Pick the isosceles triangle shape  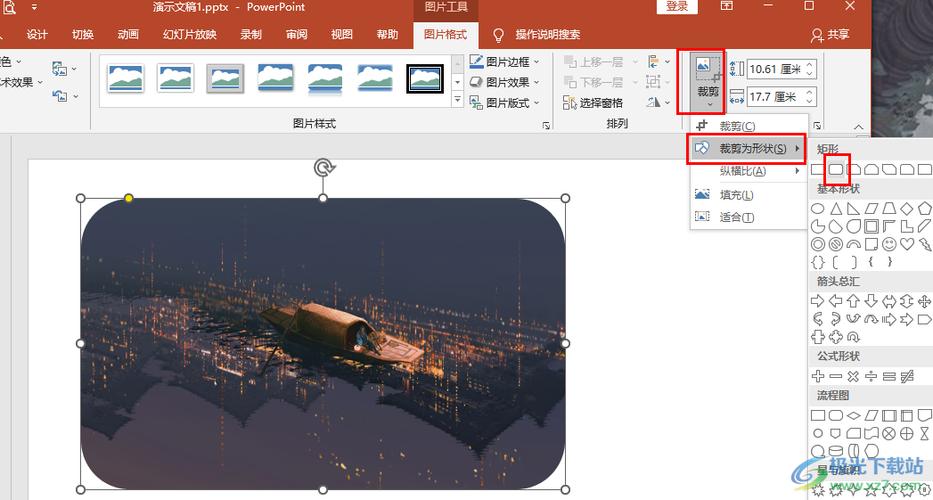(x=836, y=209)
